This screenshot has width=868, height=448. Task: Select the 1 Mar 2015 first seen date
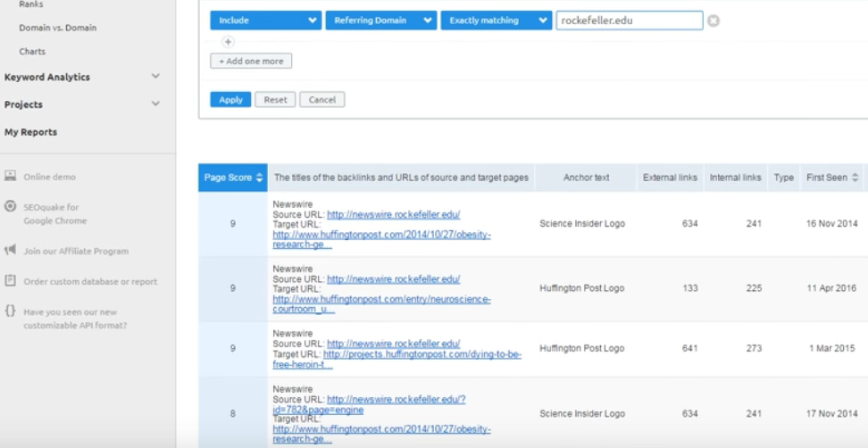coord(832,348)
